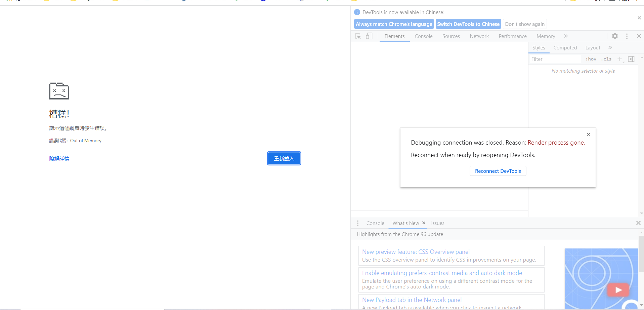The width and height of the screenshot is (644, 310).
Task: Open the Performance tab
Action: click(513, 36)
